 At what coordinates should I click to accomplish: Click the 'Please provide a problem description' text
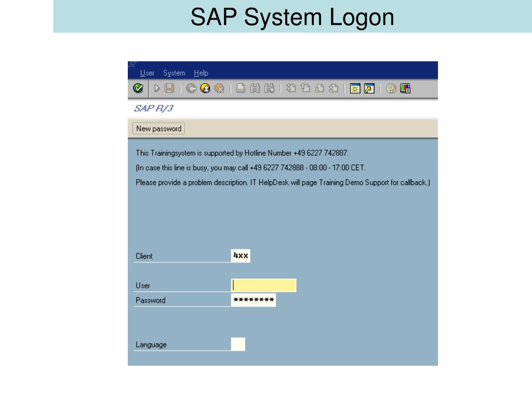pyautogui.click(x=283, y=182)
